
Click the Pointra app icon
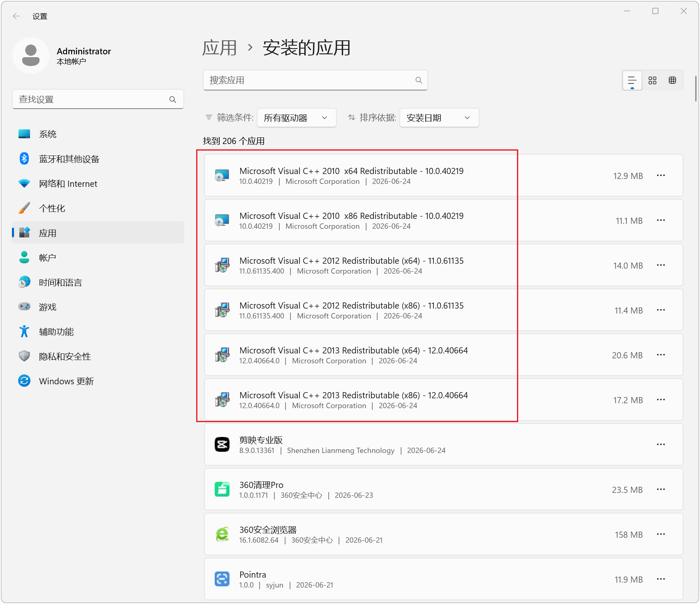pyautogui.click(x=222, y=579)
